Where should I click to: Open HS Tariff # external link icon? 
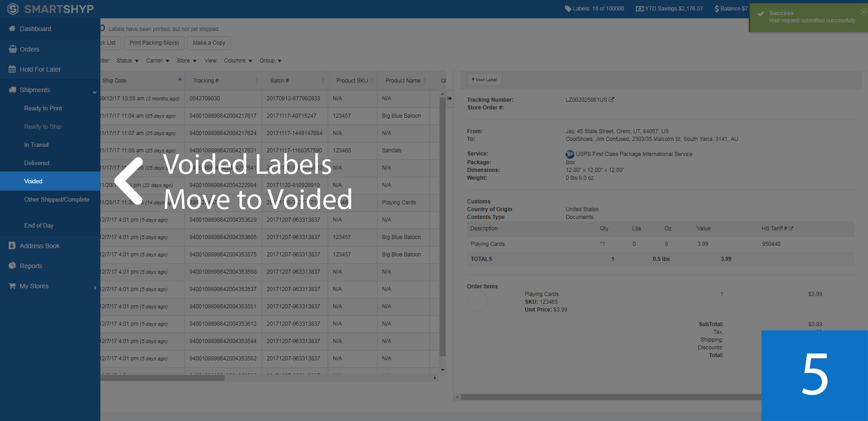[x=791, y=229]
